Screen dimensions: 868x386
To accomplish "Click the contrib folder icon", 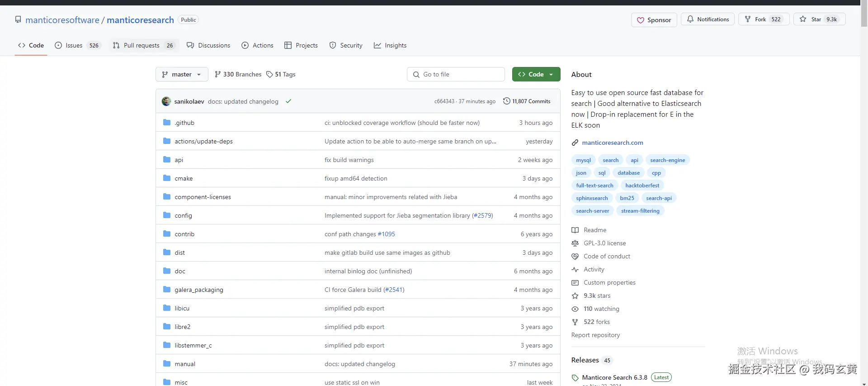I will (167, 234).
